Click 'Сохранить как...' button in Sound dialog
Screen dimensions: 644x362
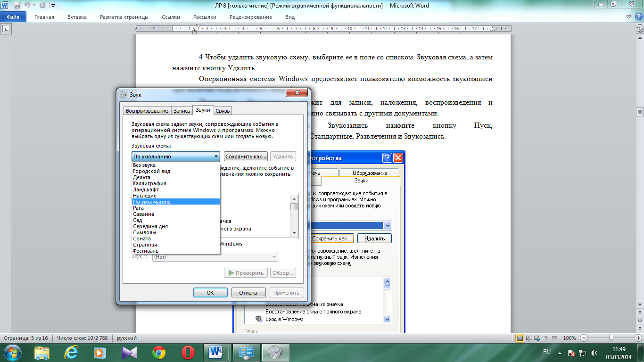point(246,156)
